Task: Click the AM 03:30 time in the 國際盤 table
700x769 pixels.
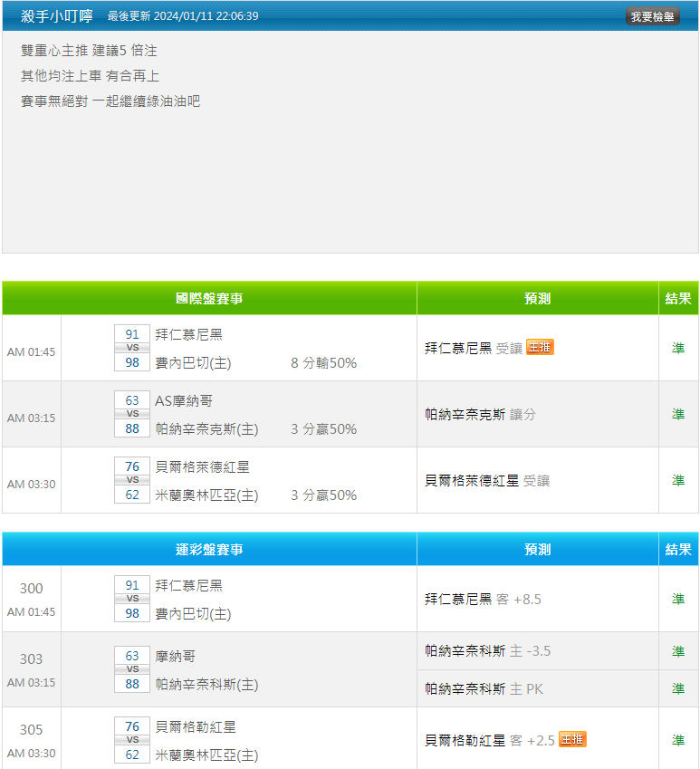Action: (31, 485)
